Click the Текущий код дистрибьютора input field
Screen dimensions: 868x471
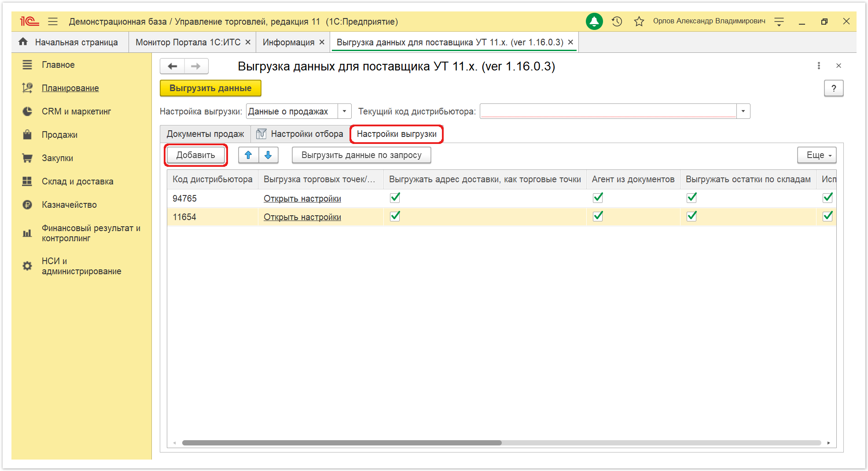click(x=608, y=111)
